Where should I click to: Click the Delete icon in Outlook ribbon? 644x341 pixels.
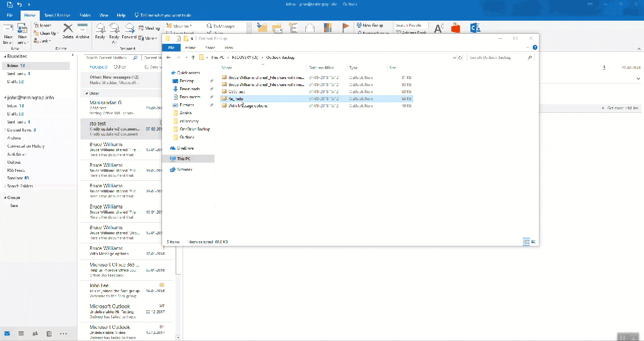(x=68, y=31)
